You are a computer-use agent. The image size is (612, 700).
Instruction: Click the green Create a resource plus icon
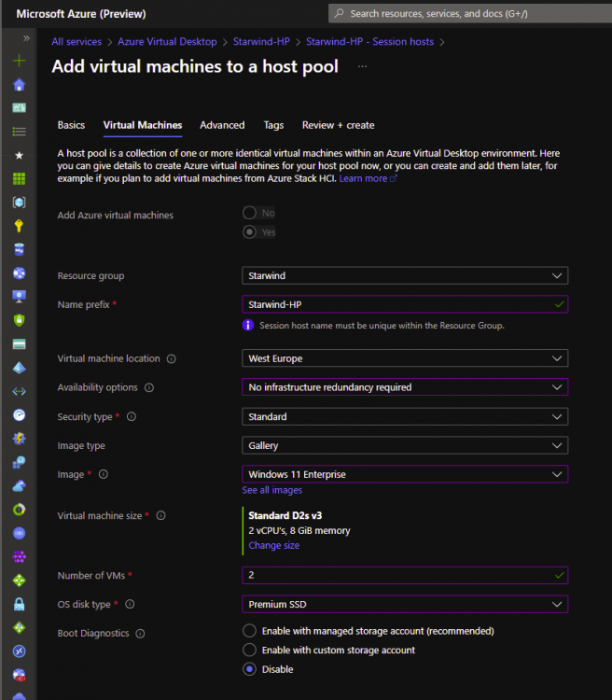[x=20, y=61]
